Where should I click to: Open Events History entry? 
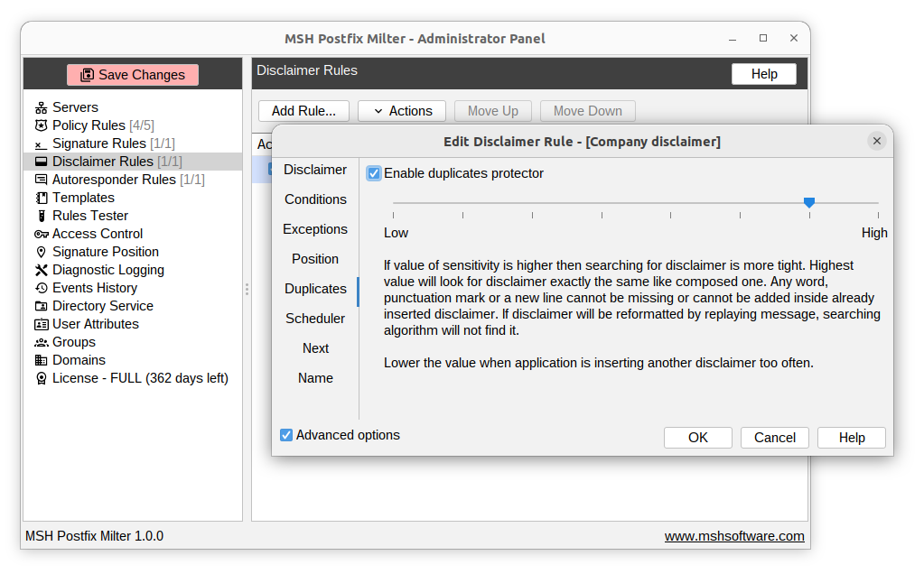tap(133, 288)
